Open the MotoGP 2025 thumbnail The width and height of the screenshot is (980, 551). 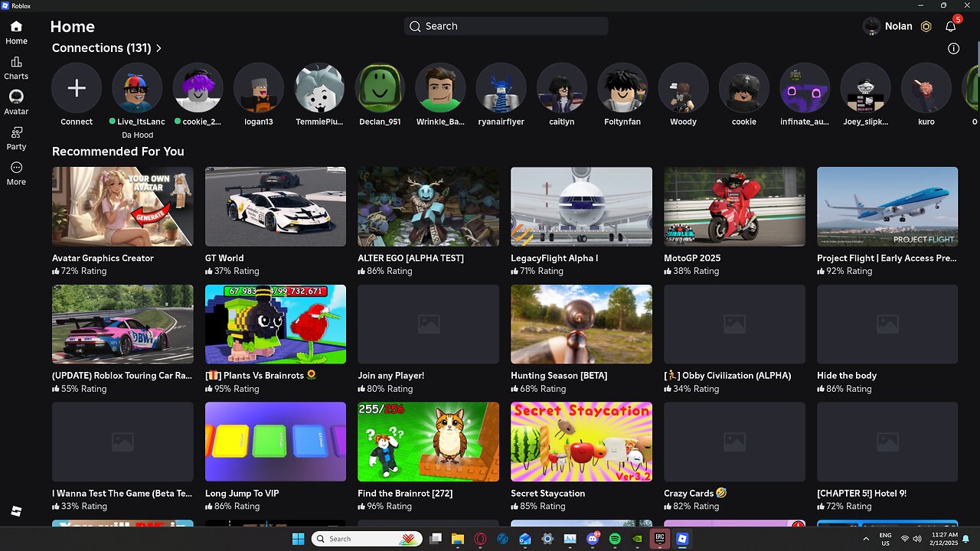pos(734,207)
